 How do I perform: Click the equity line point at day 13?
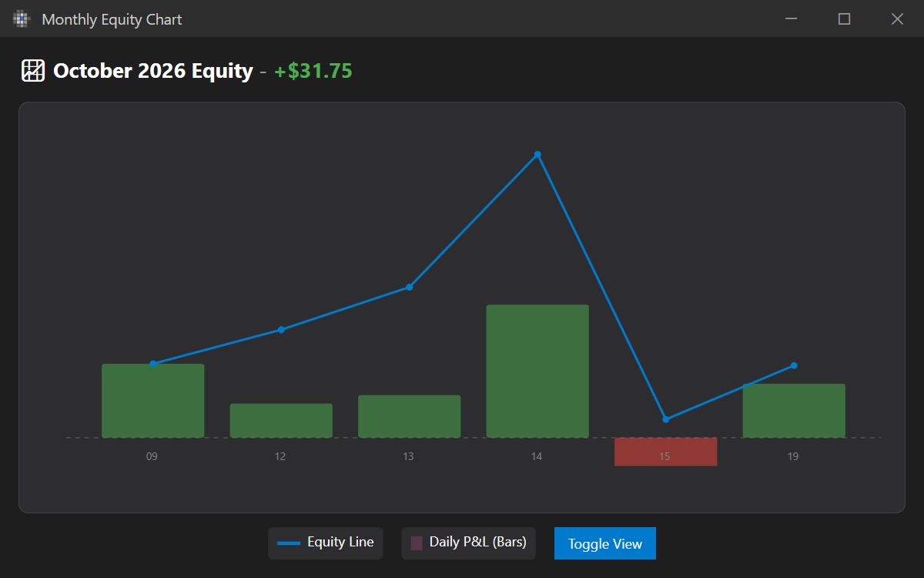click(410, 287)
